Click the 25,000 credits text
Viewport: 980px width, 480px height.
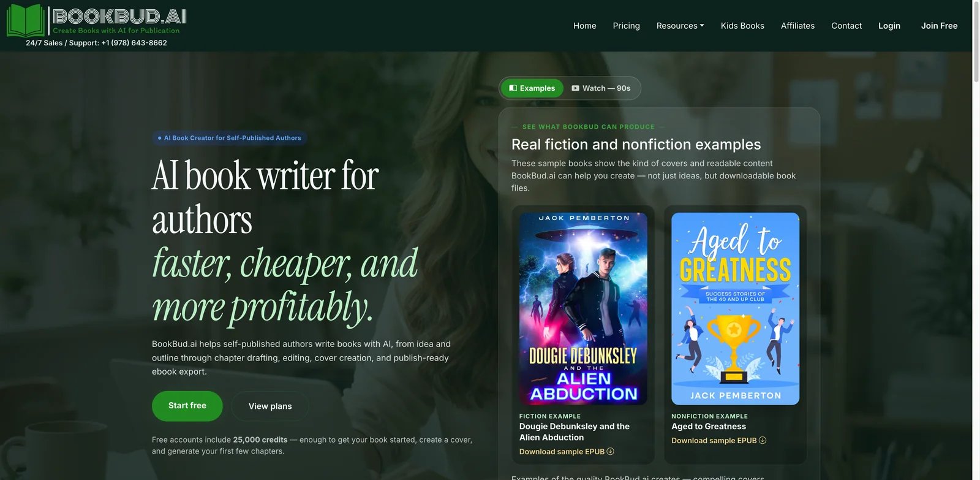pyautogui.click(x=260, y=440)
